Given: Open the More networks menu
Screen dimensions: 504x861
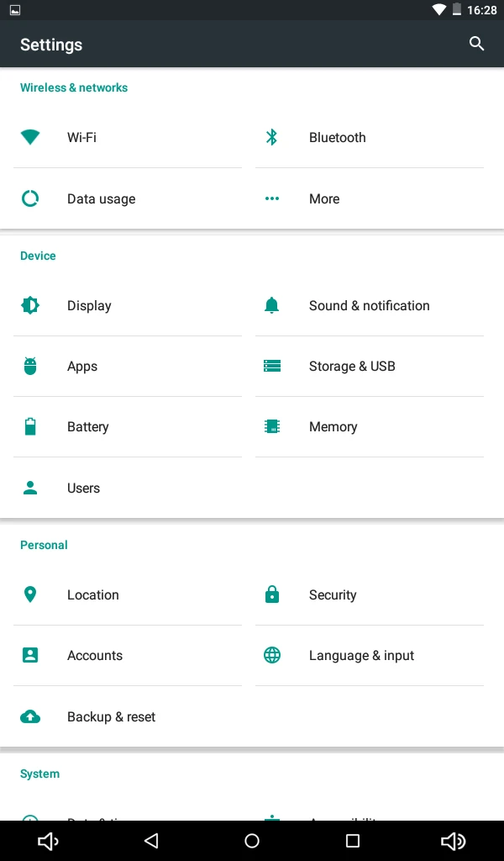Looking at the screenshot, I should [x=324, y=198].
